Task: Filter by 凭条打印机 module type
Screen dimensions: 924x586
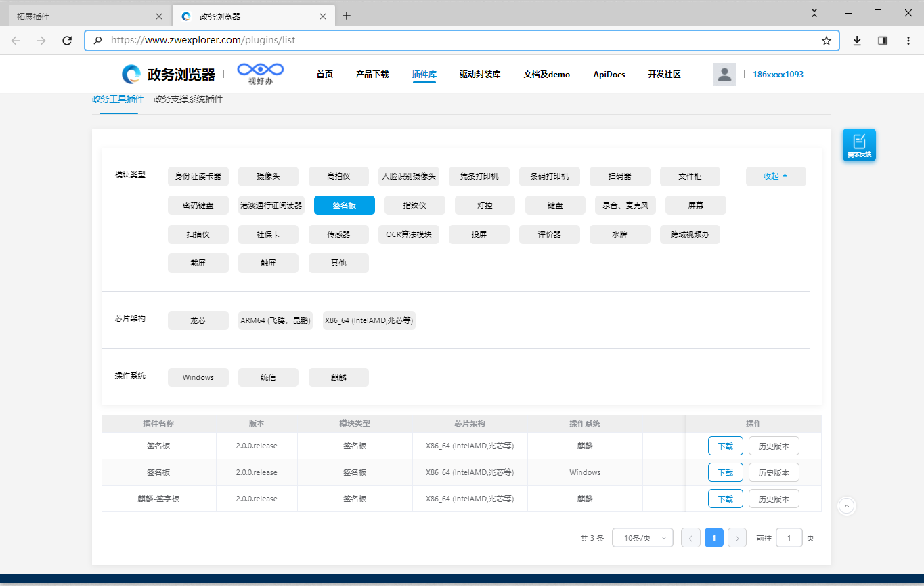Action: click(x=479, y=176)
